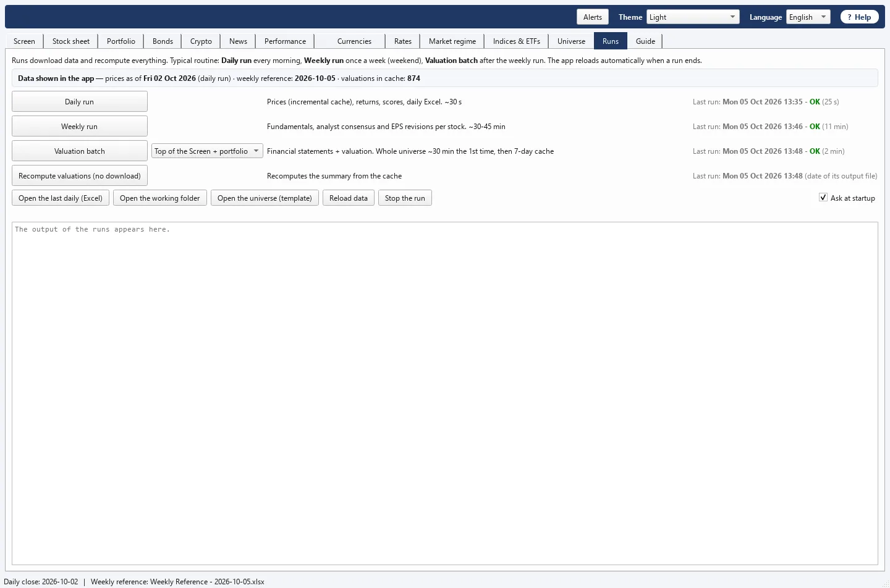Open the Alerts panel
890x588 pixels.
coord(592,17)
